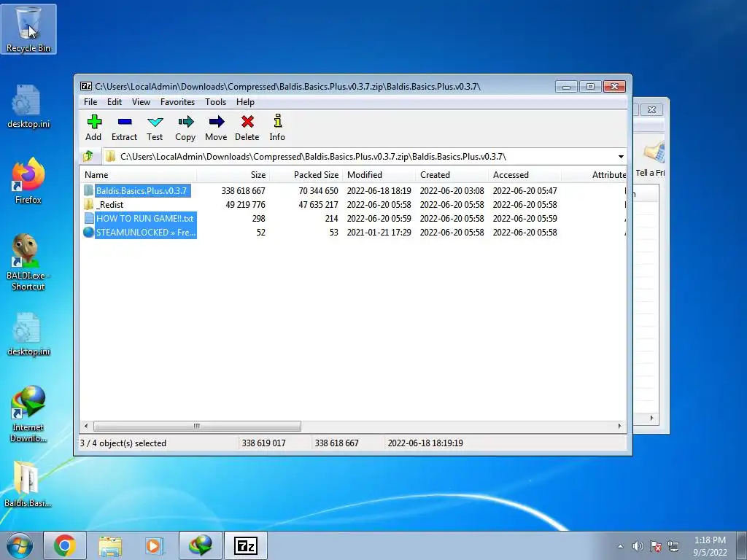
Task: Open Windows Explorer from taskbar
Action: point(110,545)
